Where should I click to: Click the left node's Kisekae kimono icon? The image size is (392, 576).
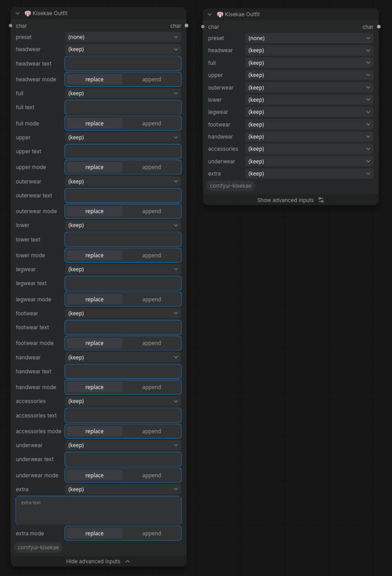(27, 13)
